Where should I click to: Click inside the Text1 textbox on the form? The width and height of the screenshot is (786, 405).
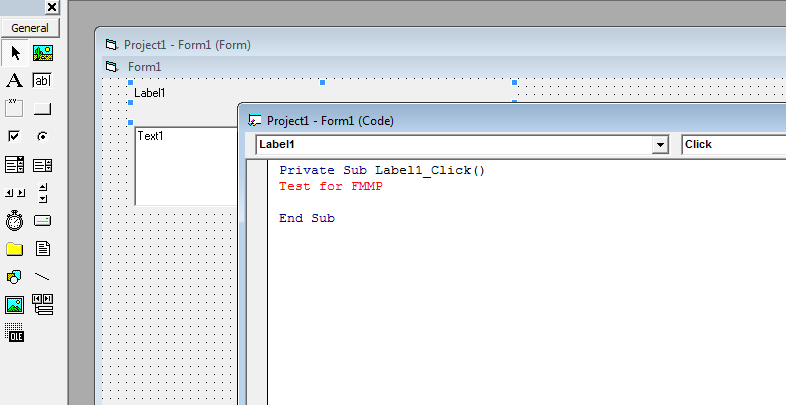point(186,165)
